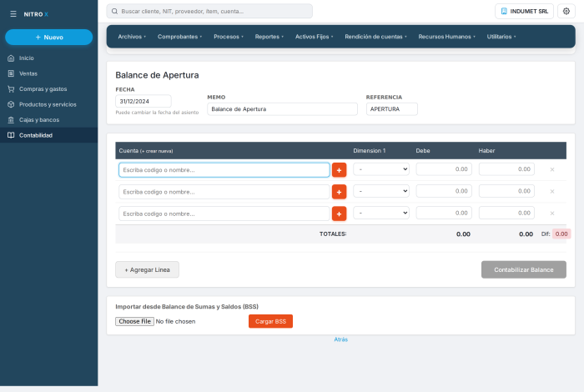Open Inicio in the sidebar
Image resolution: width=584 pixels, height=392 pixels.
pyautogui.click(x=48, y=58)
